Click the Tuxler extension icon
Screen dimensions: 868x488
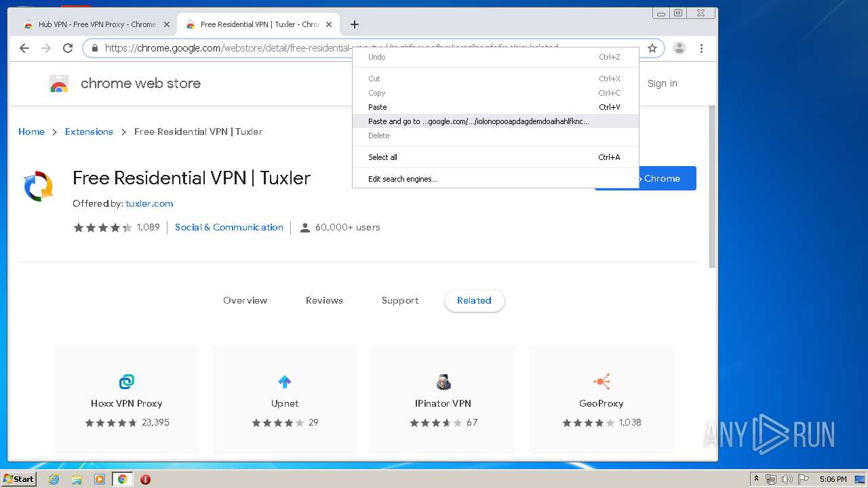[39, 186]
